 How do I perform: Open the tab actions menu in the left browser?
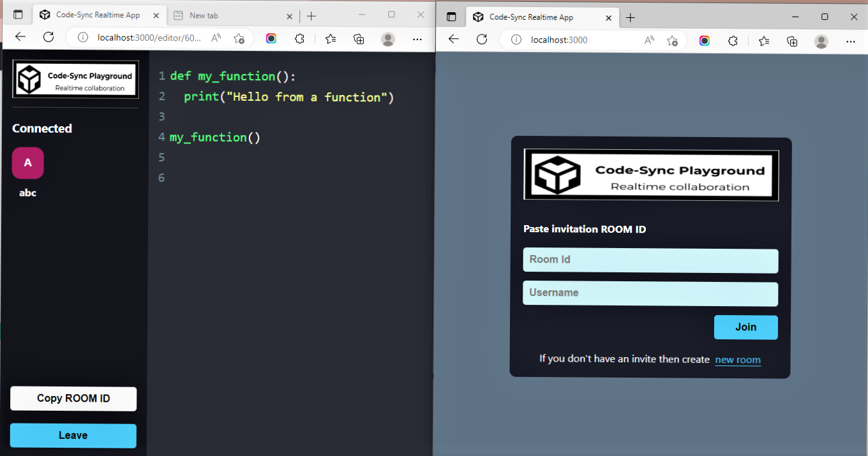18,15
